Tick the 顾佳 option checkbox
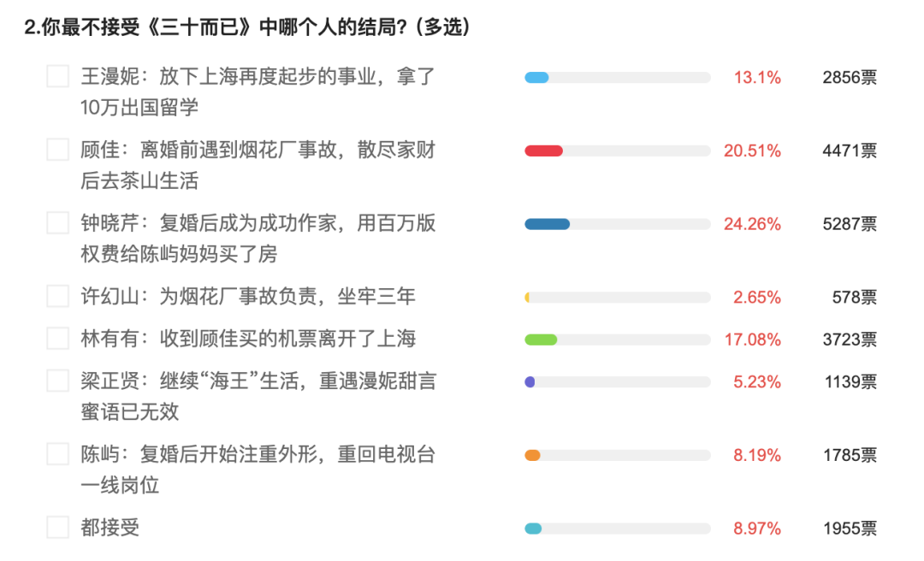Image resolution: width=924 pixels, height=561 pixels. (57, 151)
